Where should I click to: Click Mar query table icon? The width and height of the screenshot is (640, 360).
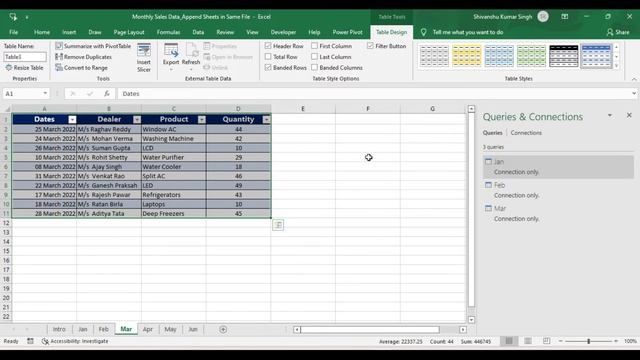(488, 208)
